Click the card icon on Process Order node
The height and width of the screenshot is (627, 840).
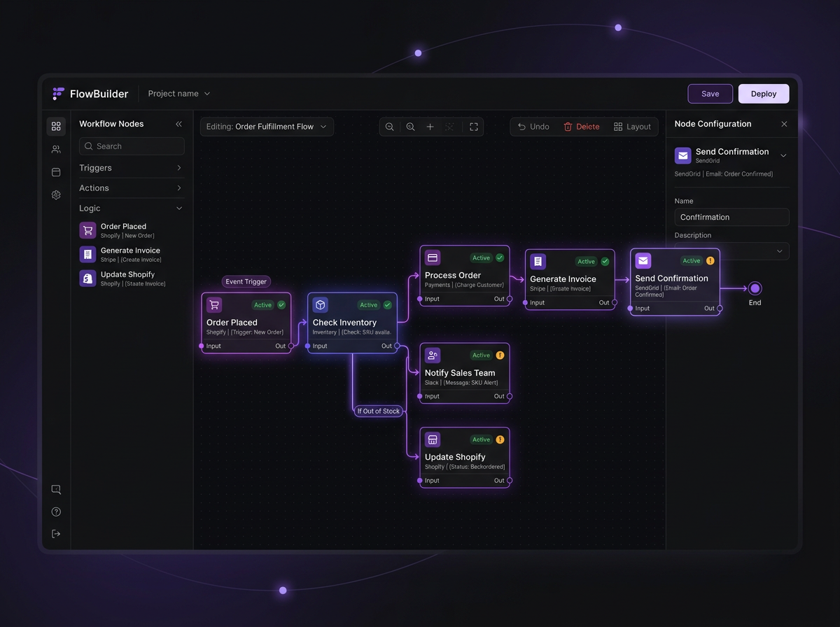(433, 258)
